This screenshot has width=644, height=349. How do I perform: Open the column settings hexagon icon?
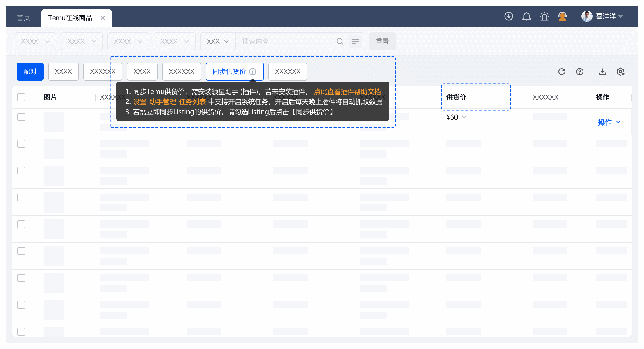tap(621, 72)
